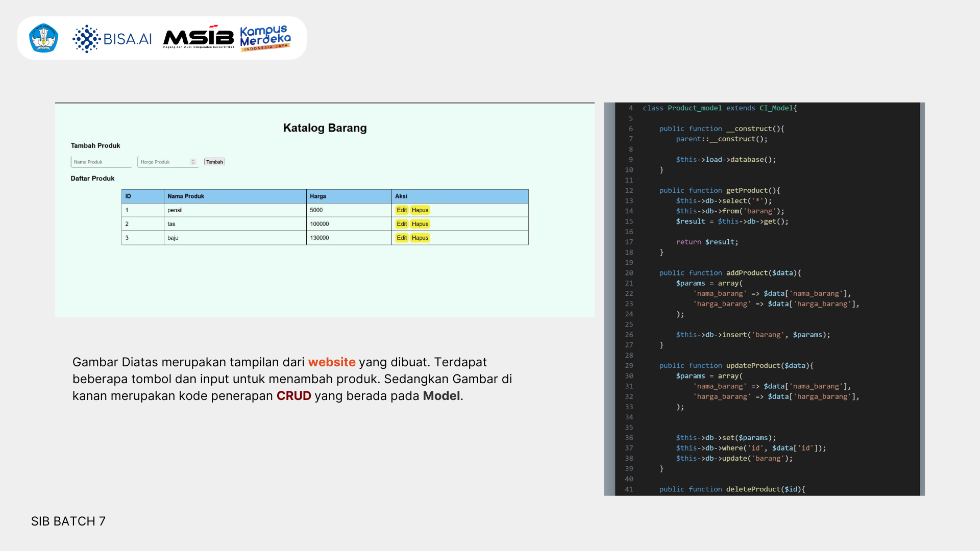The height and width of the screenshot is (551, 980).
Task: Select the price cell 100000
Action: tap(349, 224)
